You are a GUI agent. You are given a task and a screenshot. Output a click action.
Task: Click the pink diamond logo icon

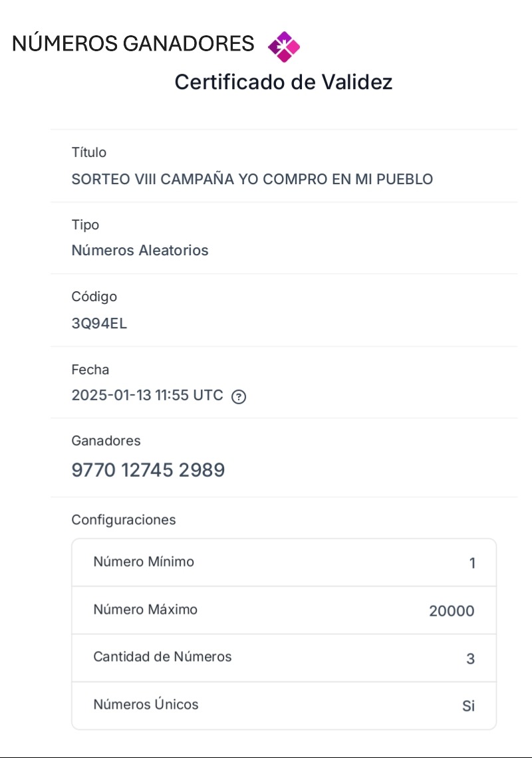(284, 47)
